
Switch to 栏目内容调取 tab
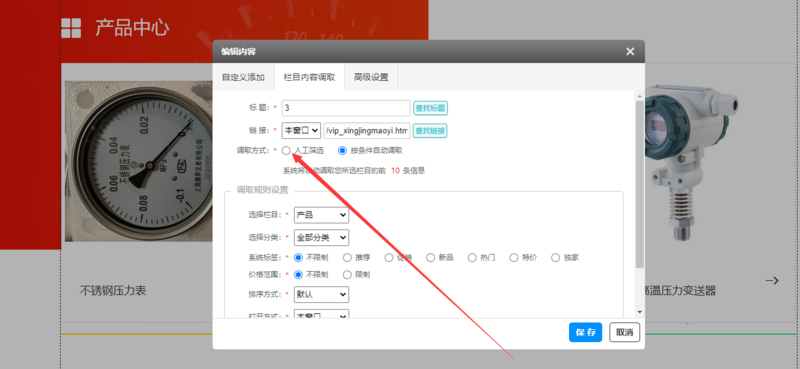coord(309,78)
